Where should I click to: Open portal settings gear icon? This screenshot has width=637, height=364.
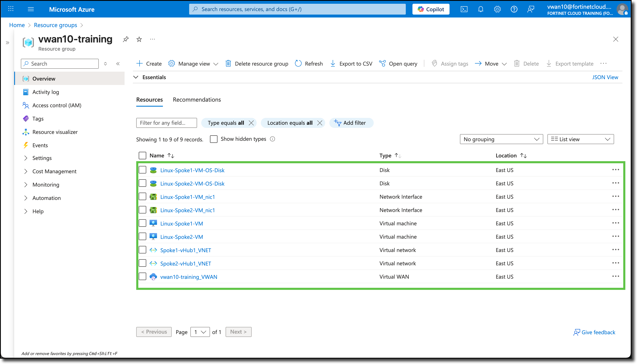click(497, 9)
